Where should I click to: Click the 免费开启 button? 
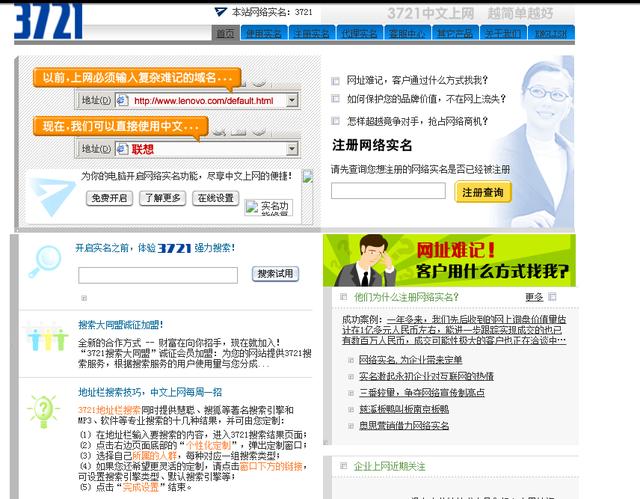coord(109,198)
